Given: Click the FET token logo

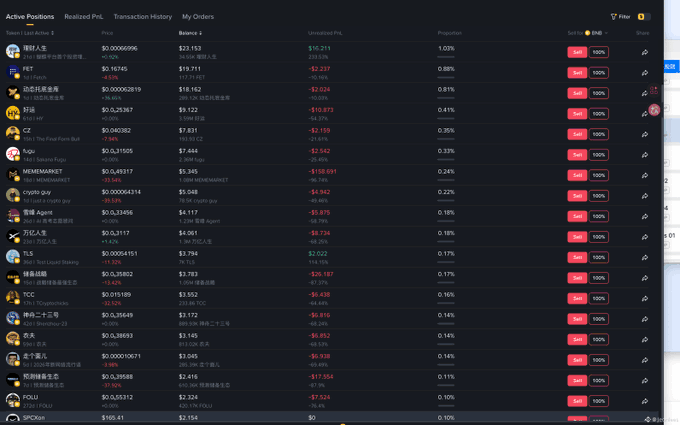Looking at the screenshot, I should tap(13, 72).
